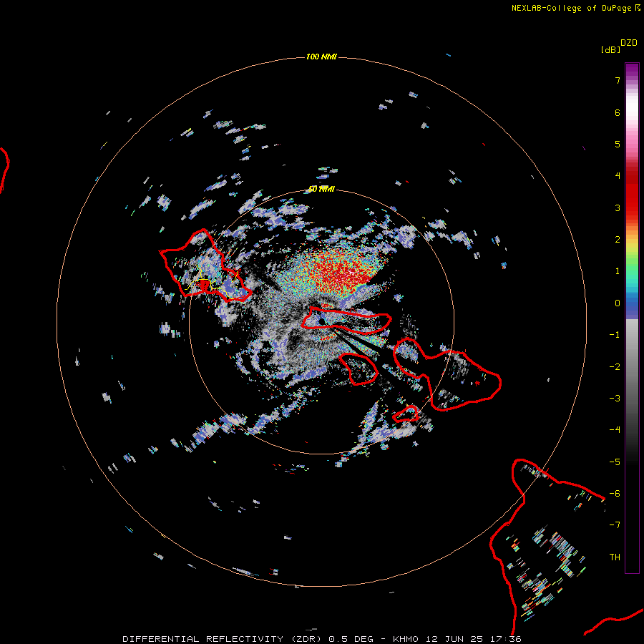Screen dimensions: 644x644
Task: Click the TH label on the color scale
Action: click(x=615, y=557)
